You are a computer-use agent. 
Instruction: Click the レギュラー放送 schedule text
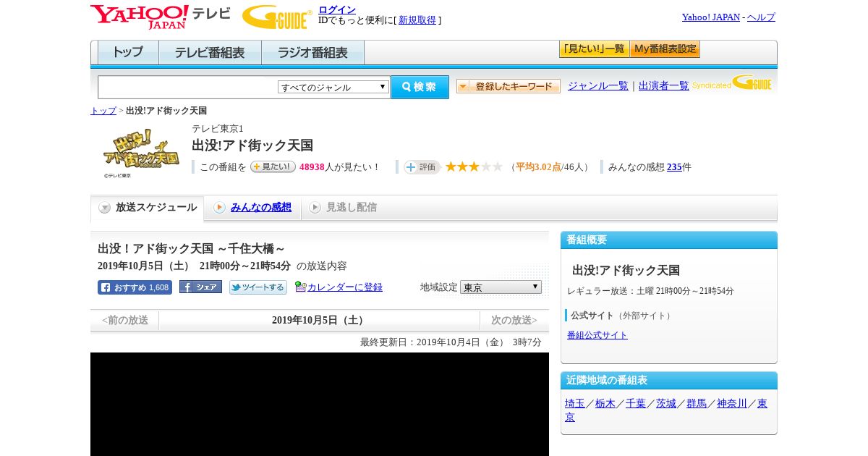(650, 291)
